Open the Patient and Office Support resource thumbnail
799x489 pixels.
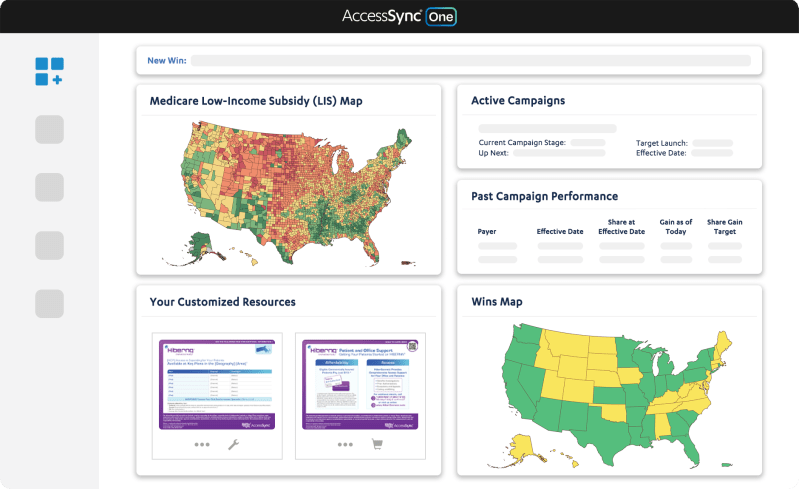tap(360, 385)
